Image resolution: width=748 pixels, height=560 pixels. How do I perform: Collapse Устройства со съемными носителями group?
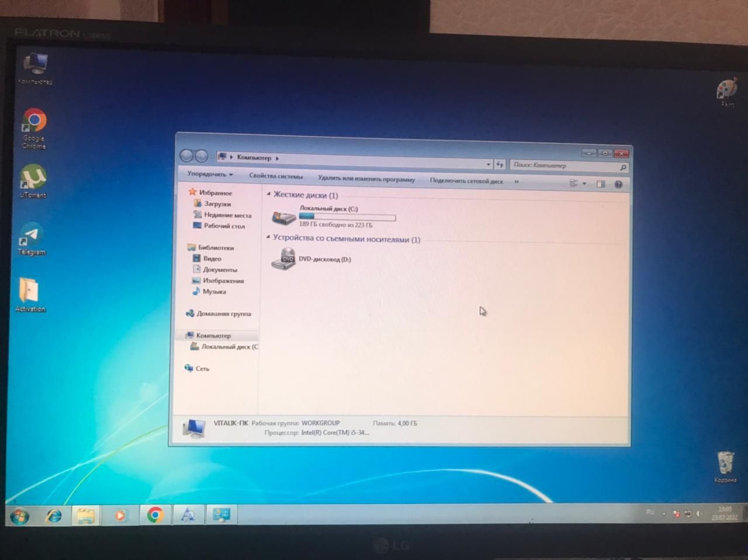point(268,238)
